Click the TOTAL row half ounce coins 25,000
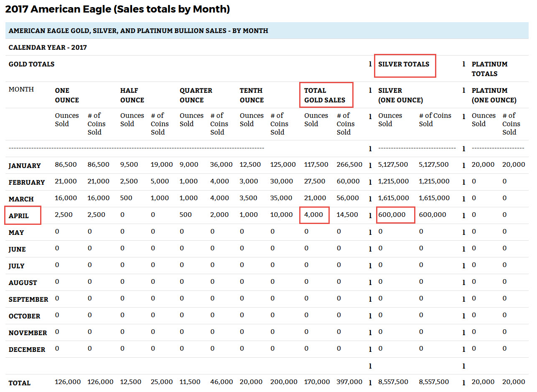537x392 pixels. 162,382
